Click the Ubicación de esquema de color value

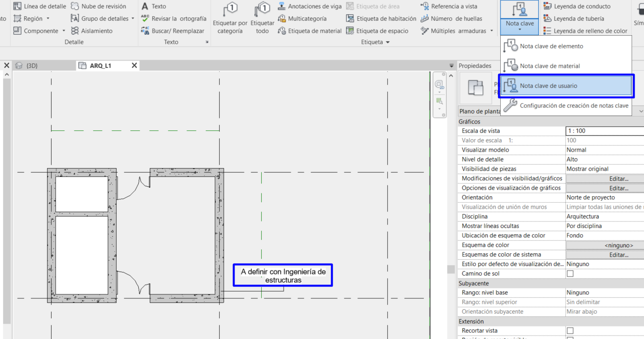click(605, 235)
